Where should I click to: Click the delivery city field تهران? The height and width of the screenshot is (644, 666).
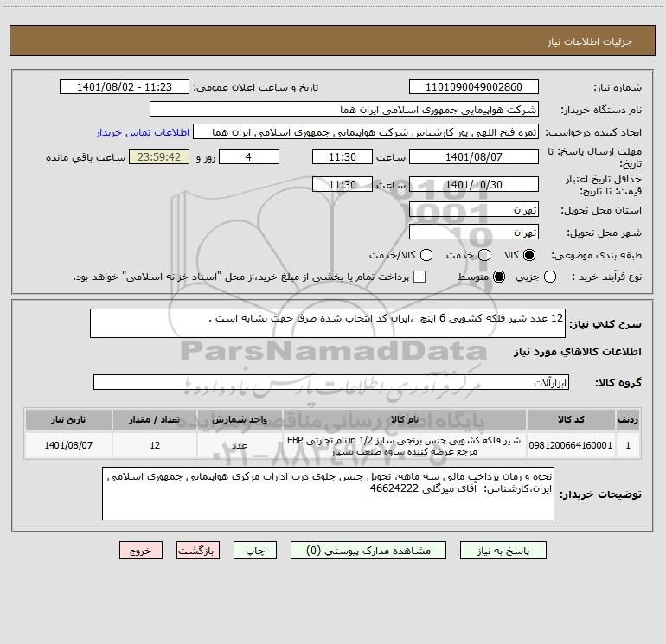tap(474, 233)
